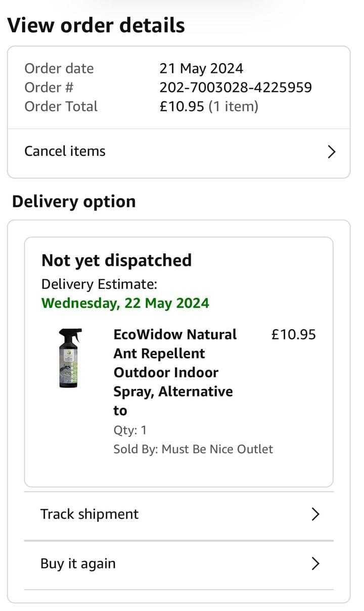Open the Track shipment option
The image size is (364, 611).
179,514
